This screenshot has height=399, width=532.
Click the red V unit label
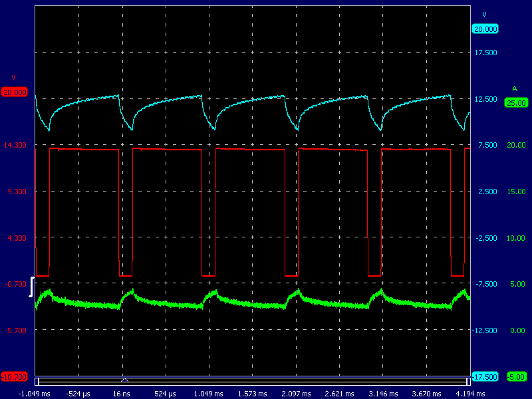pos(13,78)
